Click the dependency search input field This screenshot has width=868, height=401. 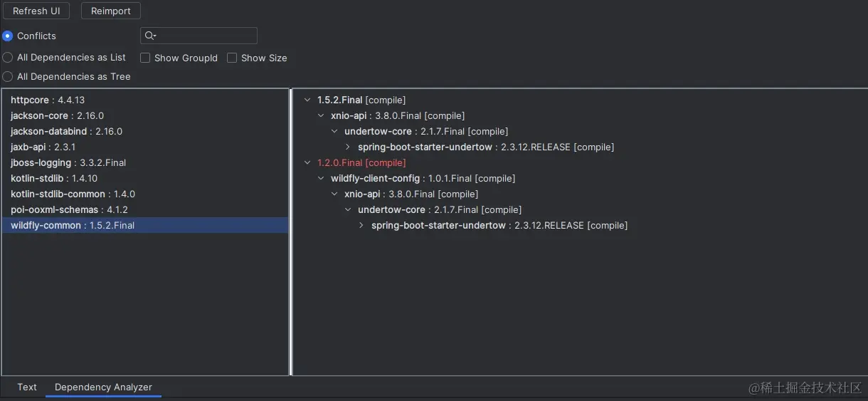205,36
